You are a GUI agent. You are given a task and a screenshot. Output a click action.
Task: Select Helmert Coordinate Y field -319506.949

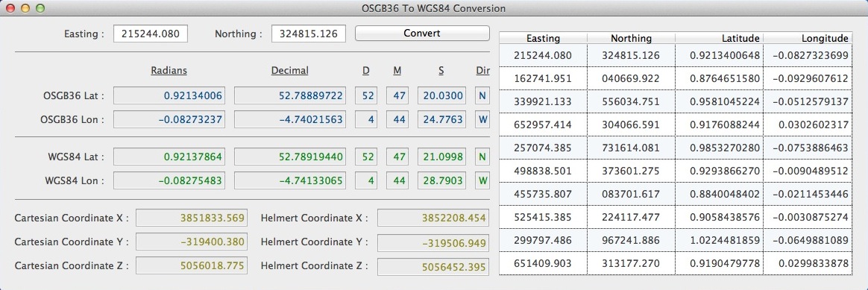tap(433, 242)
